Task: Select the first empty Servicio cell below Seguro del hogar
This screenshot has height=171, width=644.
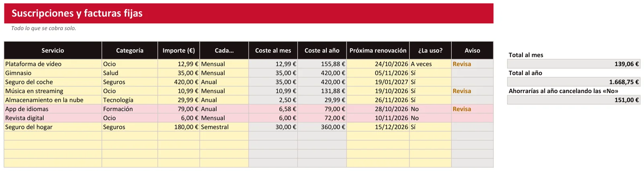Action: coord(53,136)
